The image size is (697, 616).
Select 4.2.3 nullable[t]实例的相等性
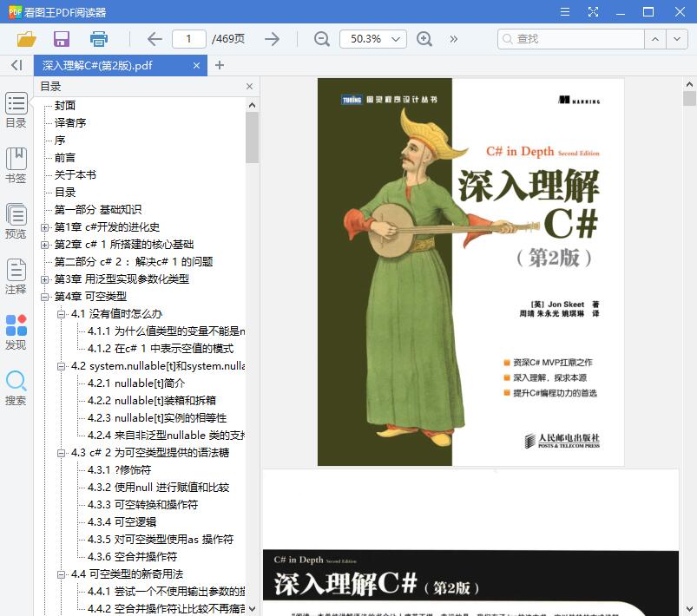coord(157,418)
